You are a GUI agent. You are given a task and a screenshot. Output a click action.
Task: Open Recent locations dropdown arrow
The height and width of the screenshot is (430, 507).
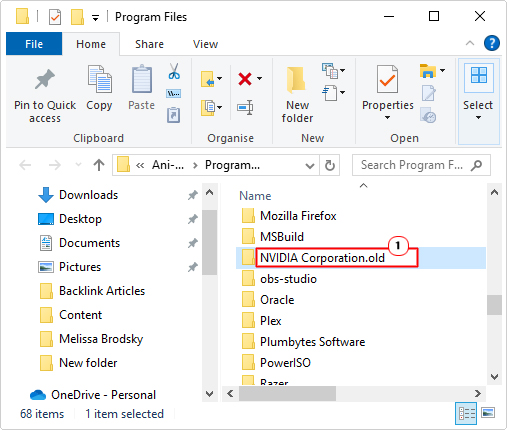click(x=78, y=164)
